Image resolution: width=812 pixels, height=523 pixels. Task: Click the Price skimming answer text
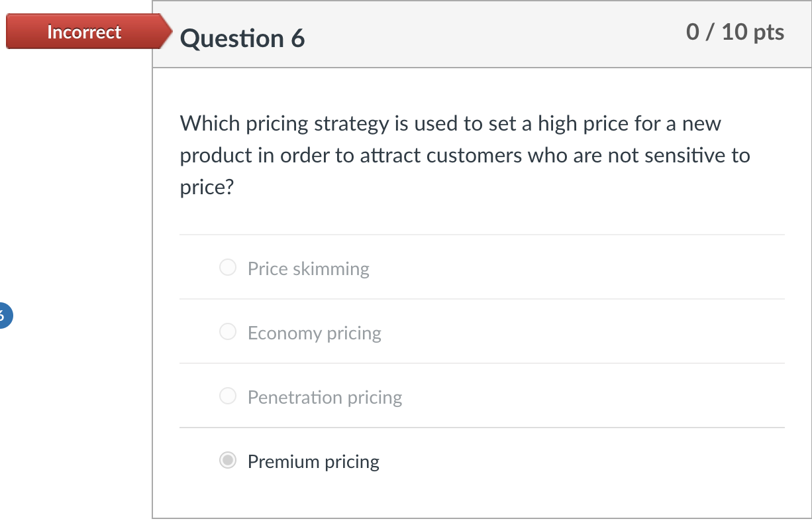(308, 268)
